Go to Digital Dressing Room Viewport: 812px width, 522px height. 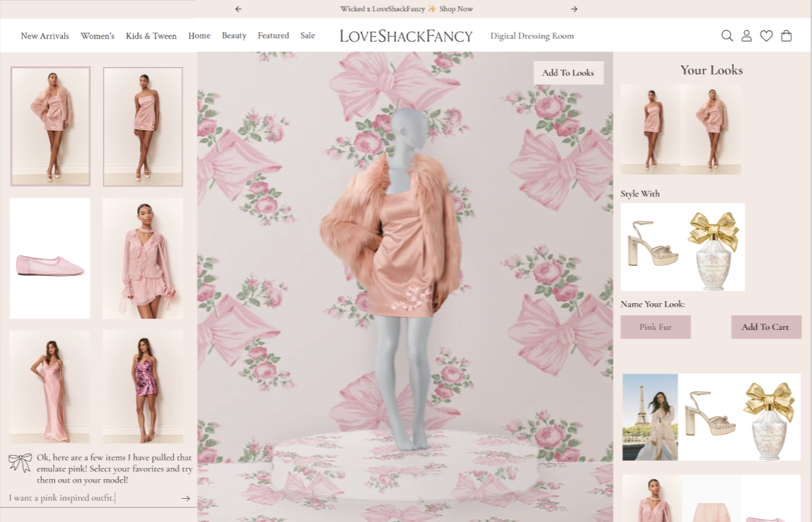pos(532,36)
